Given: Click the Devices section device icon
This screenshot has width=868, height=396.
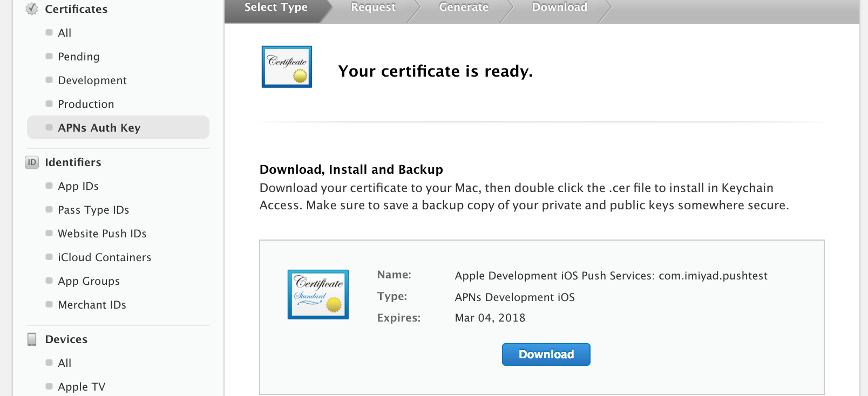Looking at the screenshot, I should tap(32, 339).
